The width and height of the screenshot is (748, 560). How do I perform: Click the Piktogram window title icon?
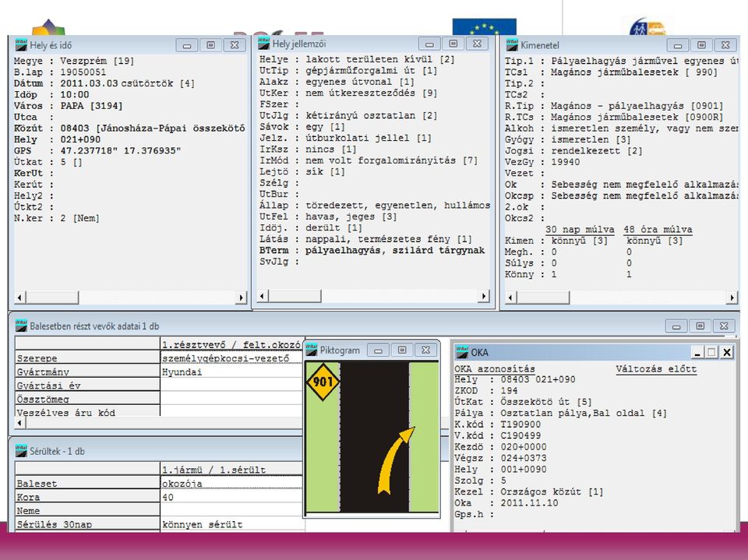pos(312,350)
